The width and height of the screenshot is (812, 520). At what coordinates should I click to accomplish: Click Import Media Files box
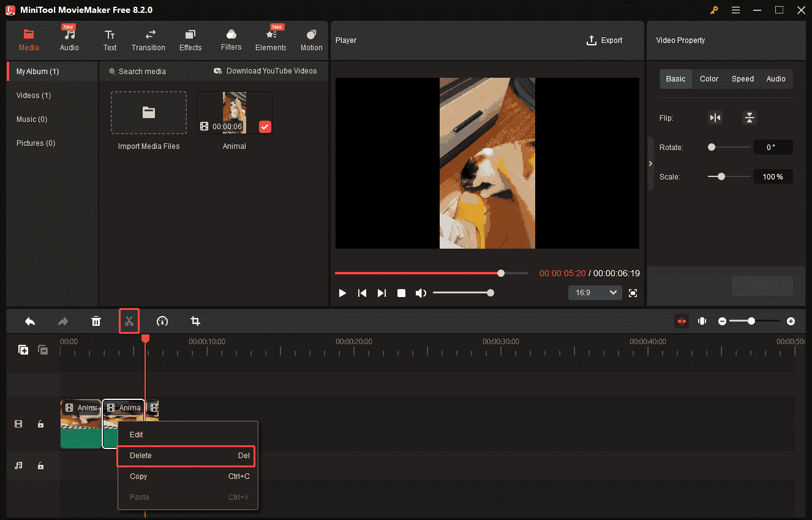click(x=149, y=113)
